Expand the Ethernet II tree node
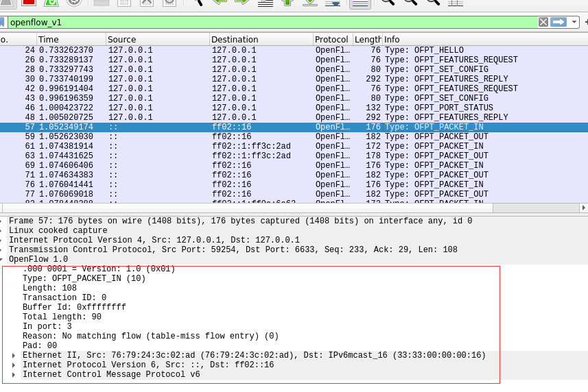 tap(14, 355)
